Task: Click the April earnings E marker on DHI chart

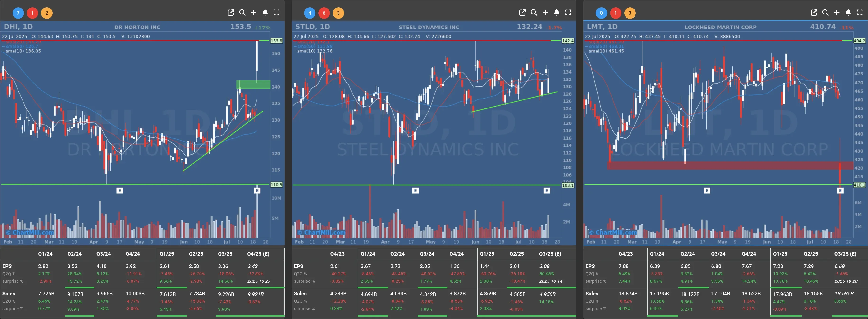Action: [x=120, y=190]
